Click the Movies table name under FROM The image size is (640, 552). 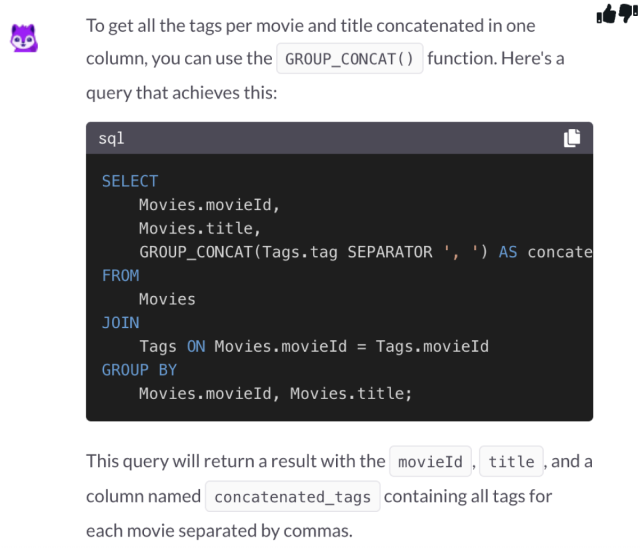click(x=167, y=299)
